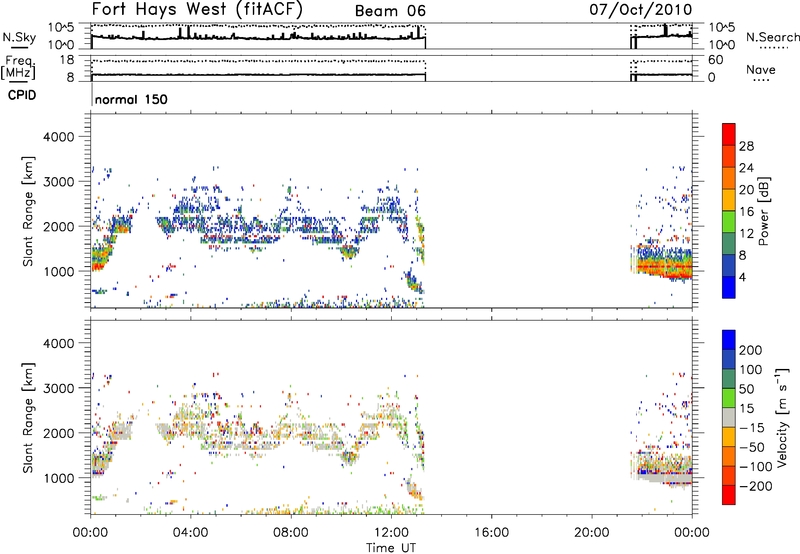Click the "−100" Velocity colorbar value

755,467
